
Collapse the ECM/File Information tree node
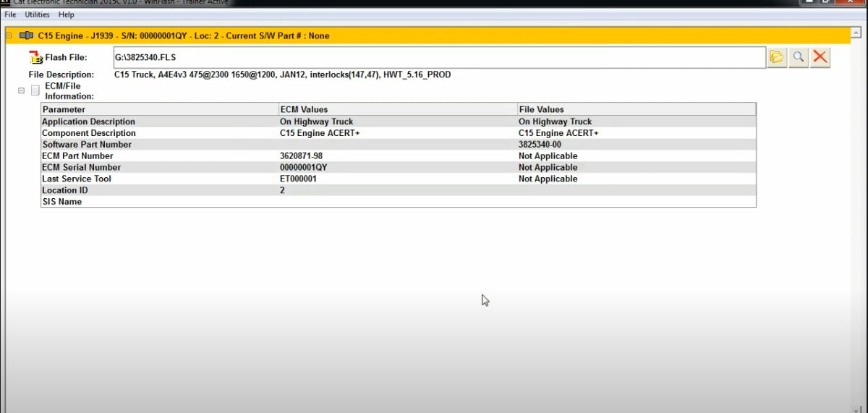point(21,90)
